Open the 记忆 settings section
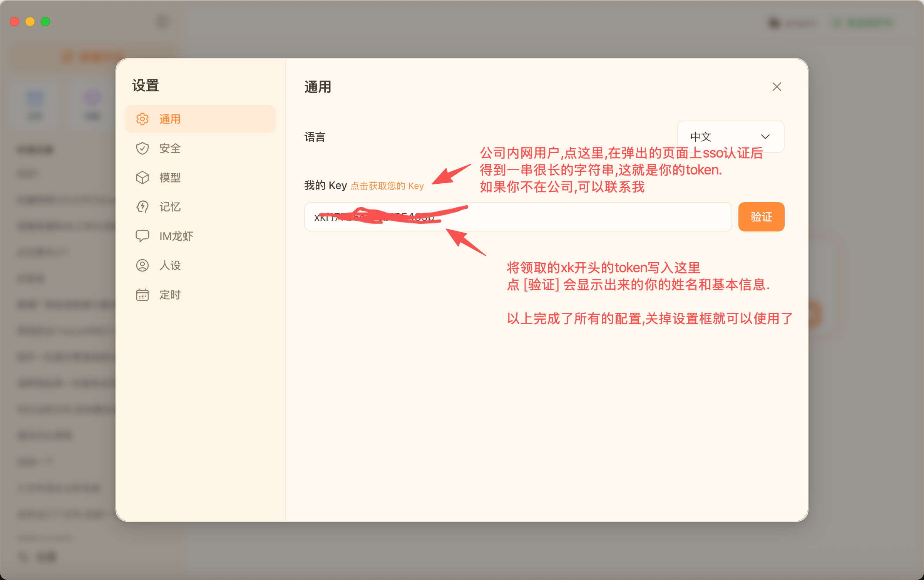 pos(170,207)
